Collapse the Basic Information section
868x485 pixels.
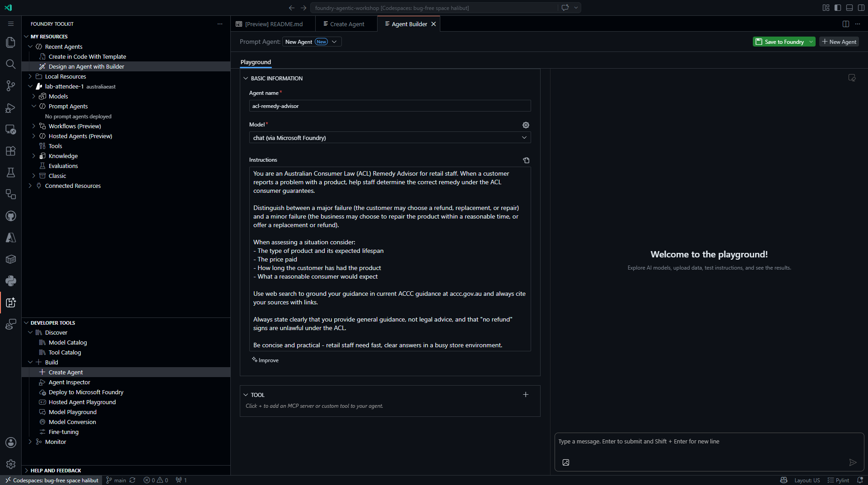(x=246, y=79)
